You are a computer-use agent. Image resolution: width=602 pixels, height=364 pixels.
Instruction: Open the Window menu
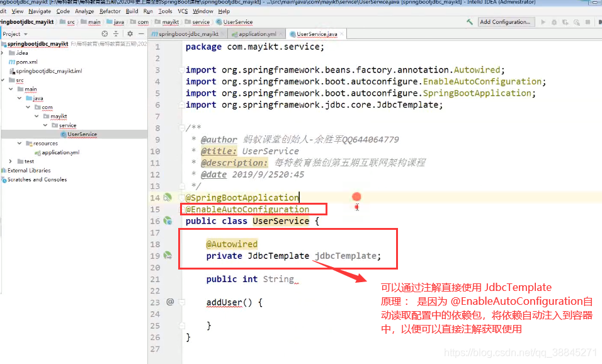(x=203, y=11)
